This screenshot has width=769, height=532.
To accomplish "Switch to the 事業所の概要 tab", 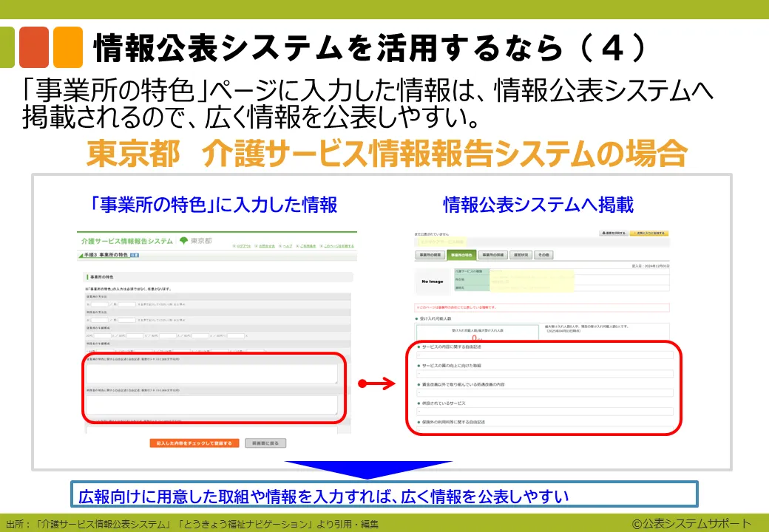I will (x=430, y=255).
